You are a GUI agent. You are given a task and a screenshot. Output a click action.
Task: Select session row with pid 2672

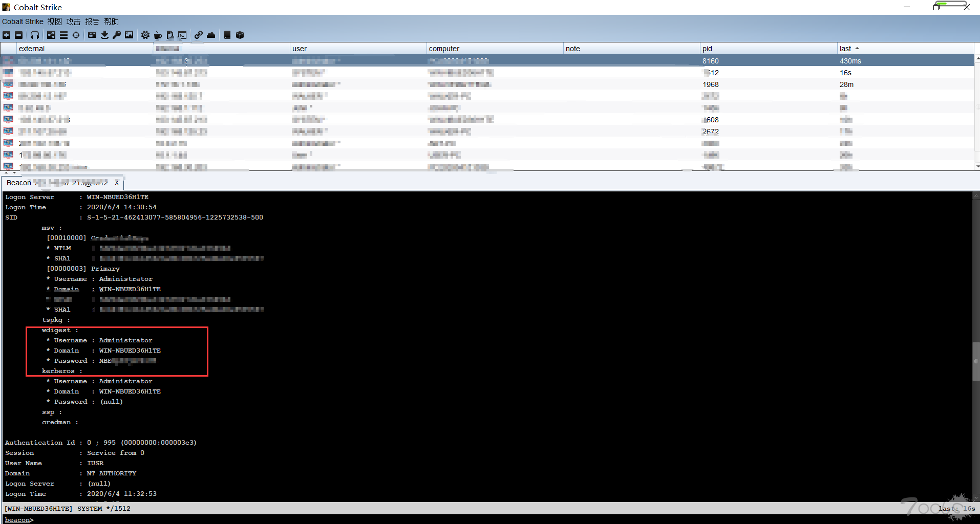(x=487, y=132)
